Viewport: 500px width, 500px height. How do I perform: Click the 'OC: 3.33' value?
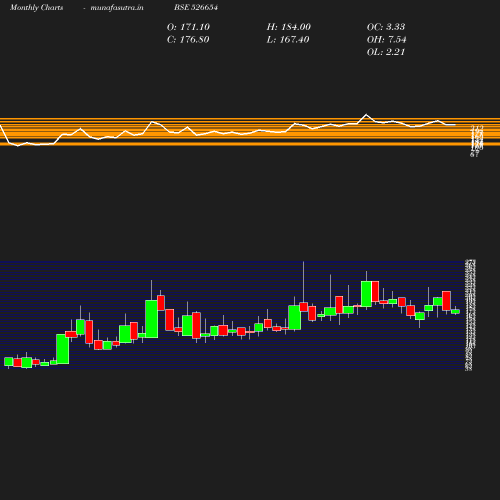click(386, 27)
